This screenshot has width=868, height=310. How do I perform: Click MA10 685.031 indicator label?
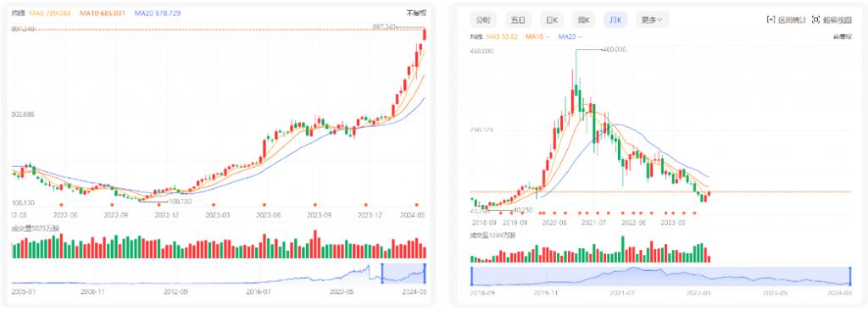[103, 13]
